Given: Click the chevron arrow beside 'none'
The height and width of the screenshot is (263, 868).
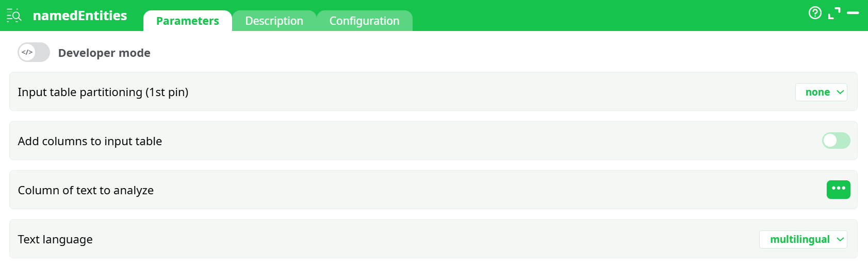Looking at the screenshot, I should [840, 92].
